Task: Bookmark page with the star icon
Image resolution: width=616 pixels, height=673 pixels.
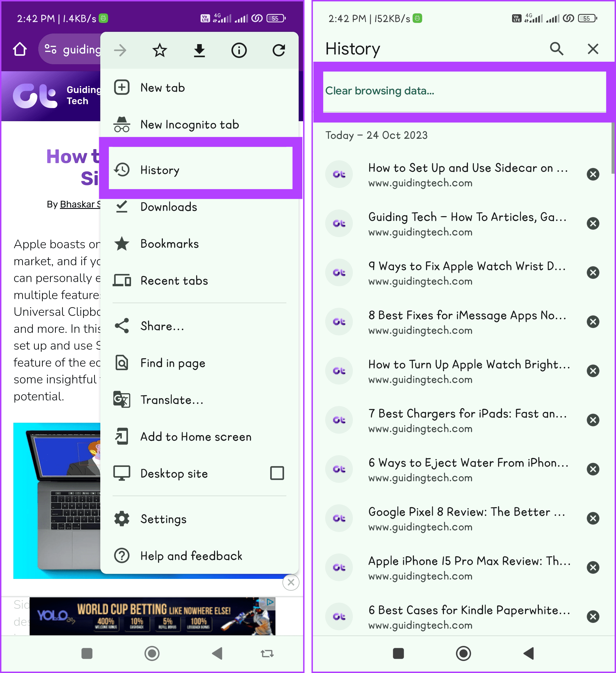Action: pyautogui.click(x=160, y=51)
